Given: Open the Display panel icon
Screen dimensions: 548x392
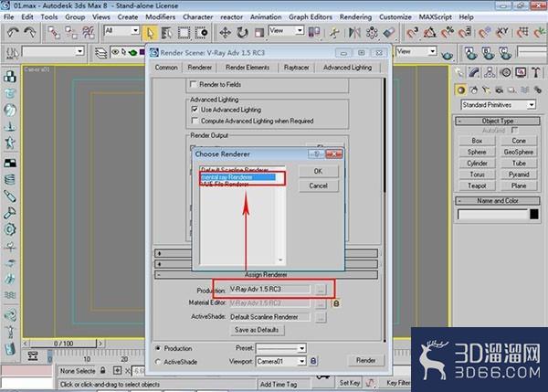Looking at the screenshot, I should (x=521, y=72).
